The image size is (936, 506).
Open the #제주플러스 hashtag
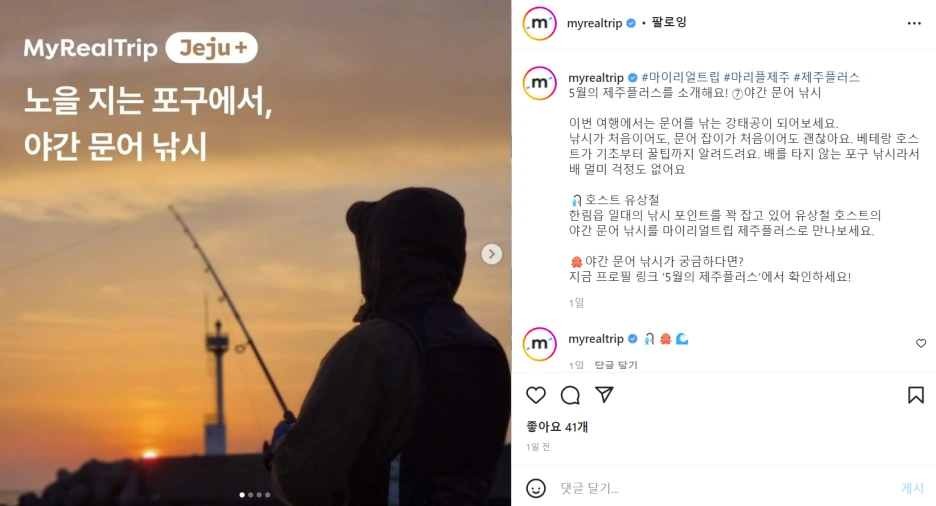[827, 77]
